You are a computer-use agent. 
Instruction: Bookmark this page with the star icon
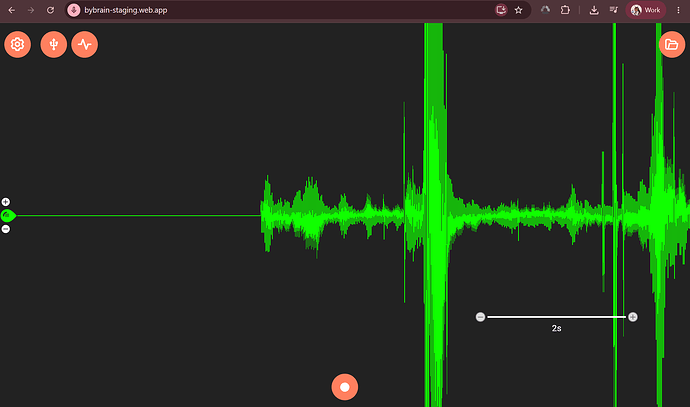pos(518,10)
